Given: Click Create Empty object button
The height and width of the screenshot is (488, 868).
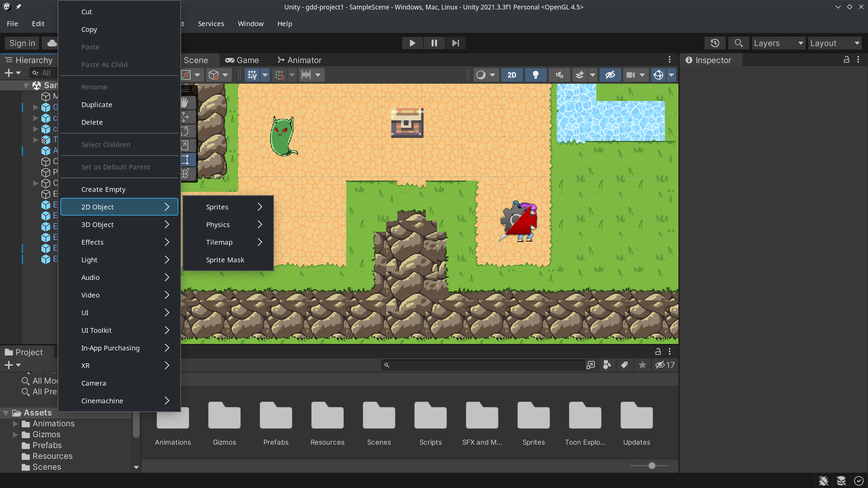Looking at the screenshot, I should [x=103, y=189].
